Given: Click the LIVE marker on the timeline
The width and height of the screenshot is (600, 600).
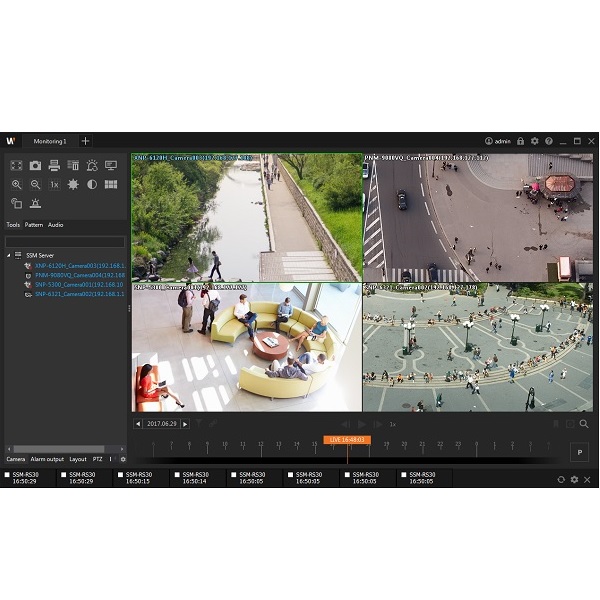Looking at the screenshot, I should pos(346,439).
